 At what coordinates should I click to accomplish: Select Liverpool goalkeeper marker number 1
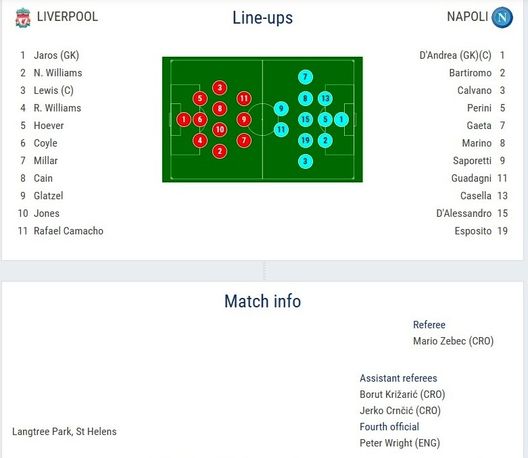tap(184, 119)
